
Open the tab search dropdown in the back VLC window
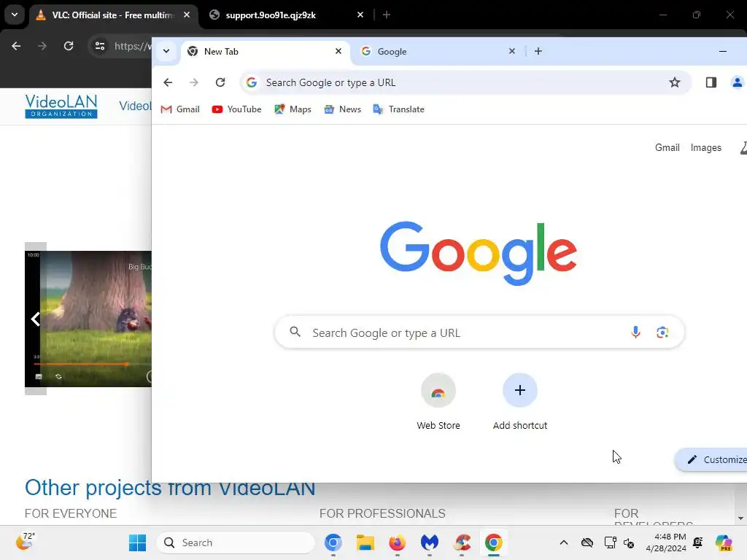pos(15,15)
